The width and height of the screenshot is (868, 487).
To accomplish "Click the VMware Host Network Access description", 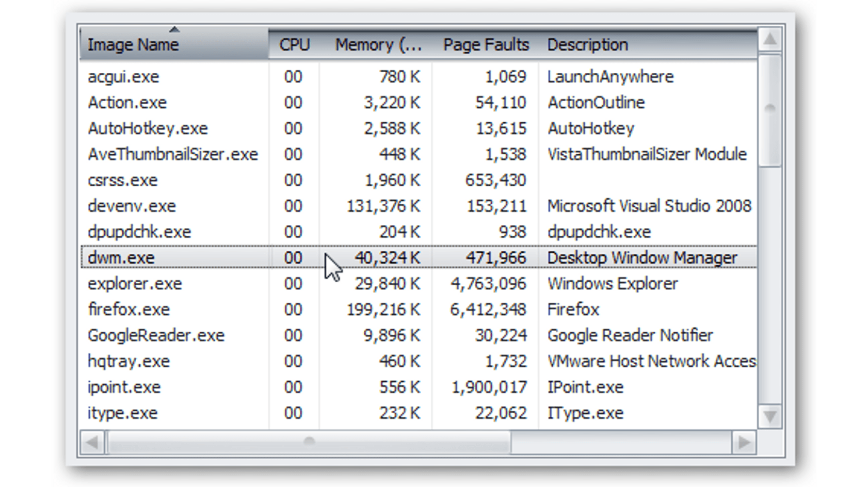I will coord(652,361).
